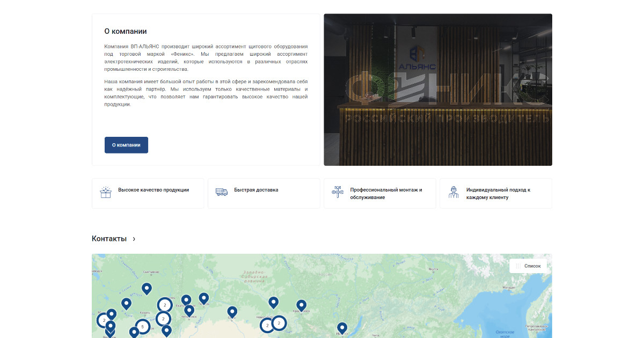Click the map pin near Chelyabinsk

click(x=189, y=310)
